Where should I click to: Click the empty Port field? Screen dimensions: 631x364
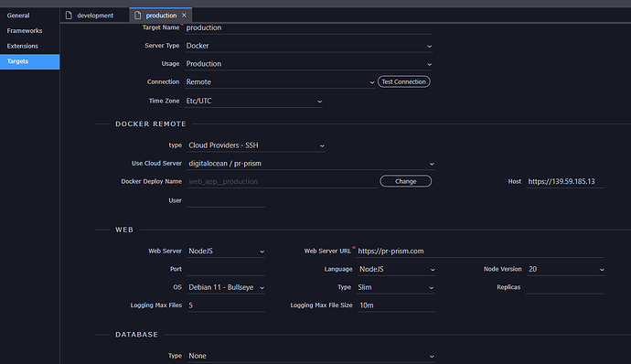pos(226,270)
